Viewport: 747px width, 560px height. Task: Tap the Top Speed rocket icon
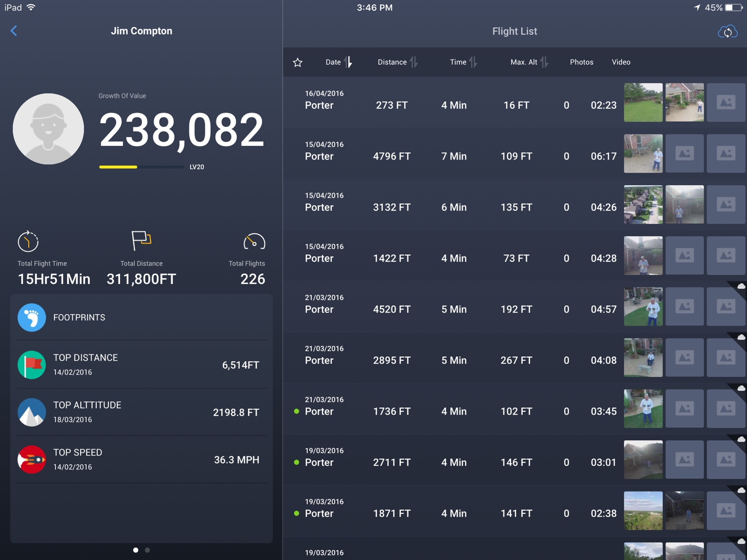click(32, 459)
